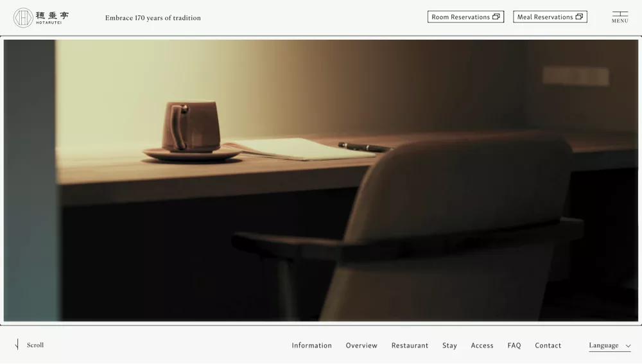This screenshot has height=364, width=642.
Task: Open the Stay section link
Action: coord(449,345)
